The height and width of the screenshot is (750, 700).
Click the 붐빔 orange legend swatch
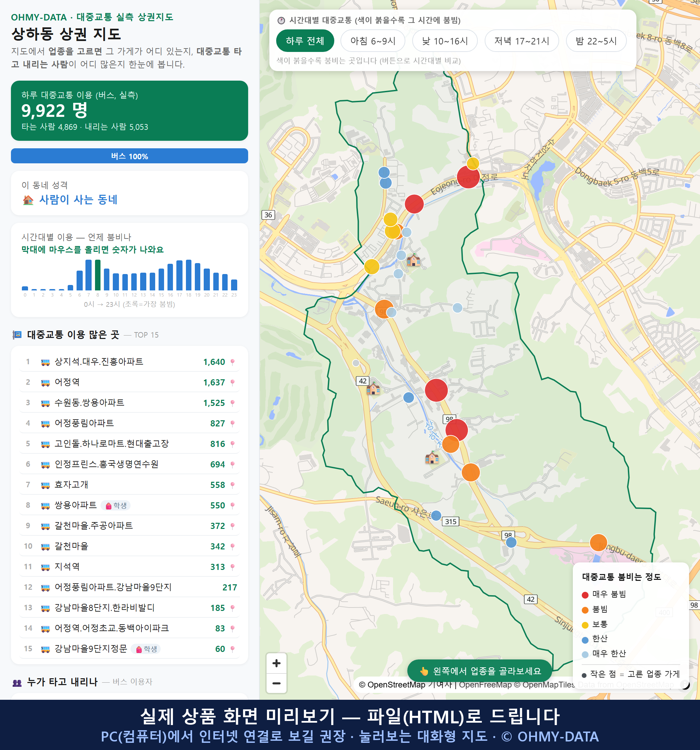[585, 610]
